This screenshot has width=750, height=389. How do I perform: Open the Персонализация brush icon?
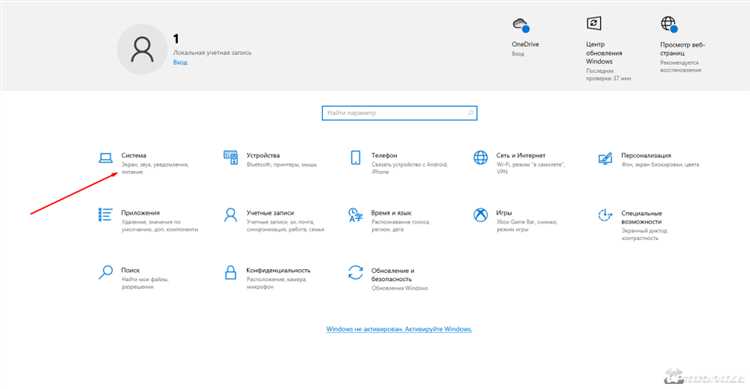[x=605, y=158]
